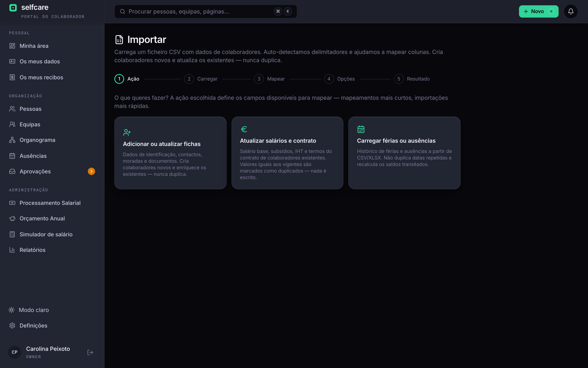Click the Definições gear icon

point(12,325)
